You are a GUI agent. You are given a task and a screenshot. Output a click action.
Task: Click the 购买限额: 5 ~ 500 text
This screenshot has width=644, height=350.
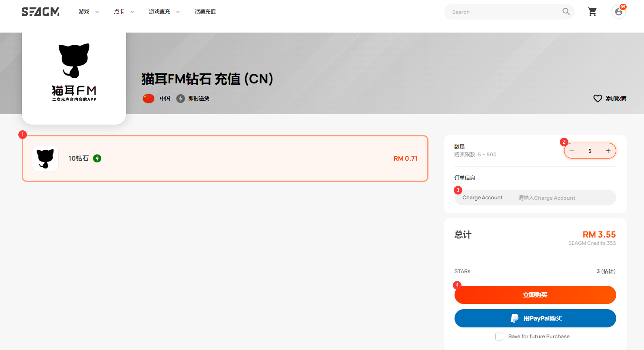pyautogui.click(x=475, y=155)
